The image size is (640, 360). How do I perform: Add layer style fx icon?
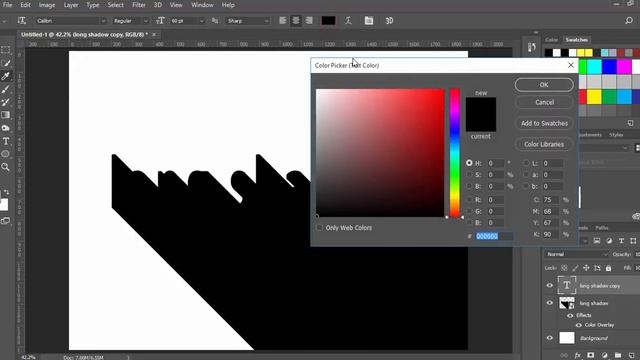click(x=578, y=356)
